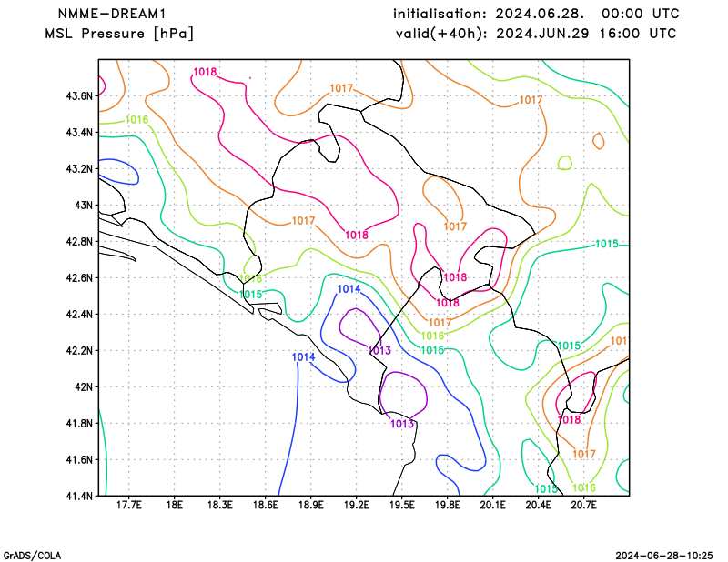Select the 41.6N latitude label
728x562 pixels.
pos(79,460)
